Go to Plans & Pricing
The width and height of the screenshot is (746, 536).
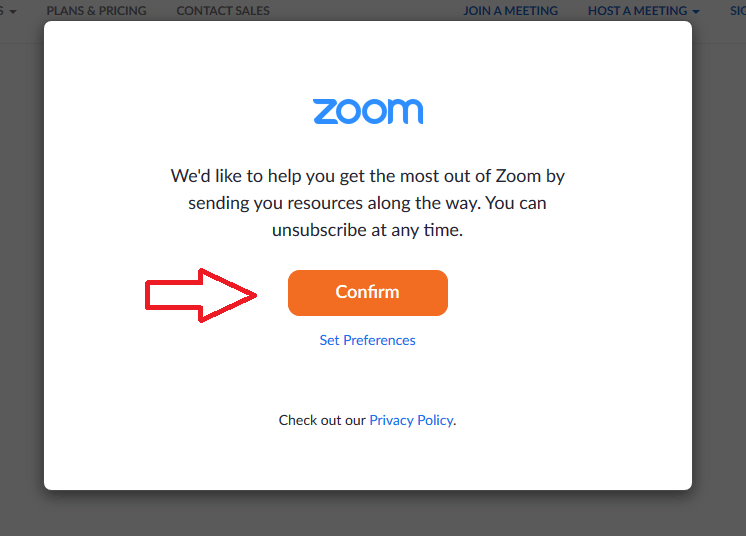[x=96, y=11]
